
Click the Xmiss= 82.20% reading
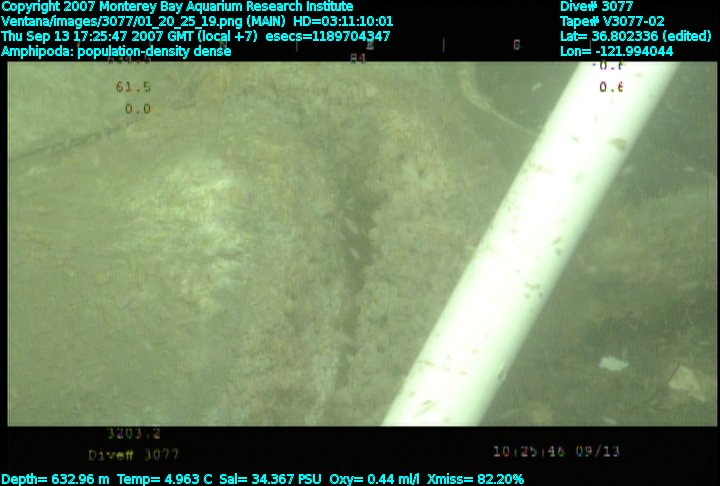(476, 479)
